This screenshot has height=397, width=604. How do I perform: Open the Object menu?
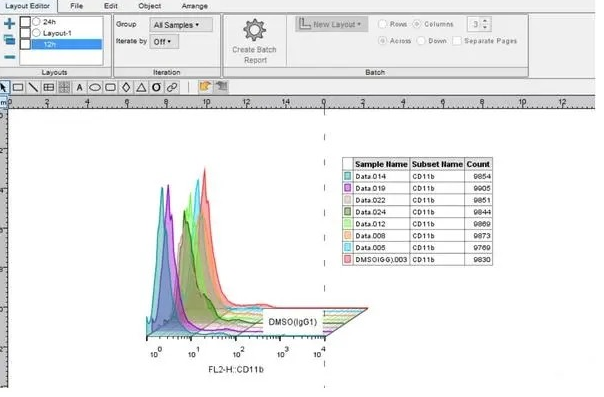tap(149, 6)
